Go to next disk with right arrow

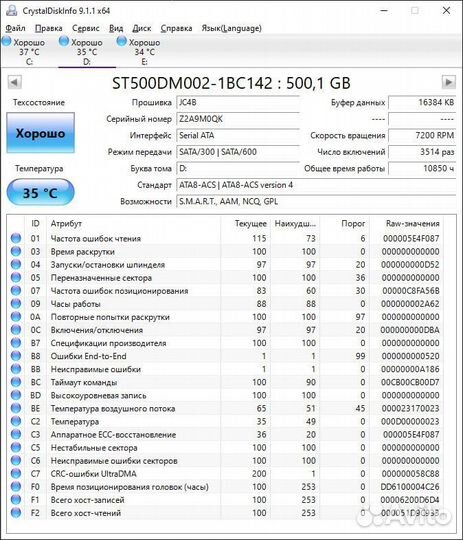(x=449, y=82)
